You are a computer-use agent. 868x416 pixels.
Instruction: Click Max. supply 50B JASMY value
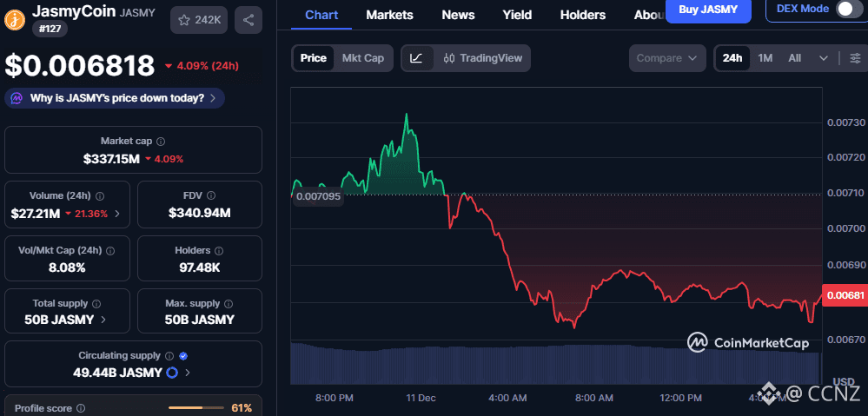(x=200, y=320)
